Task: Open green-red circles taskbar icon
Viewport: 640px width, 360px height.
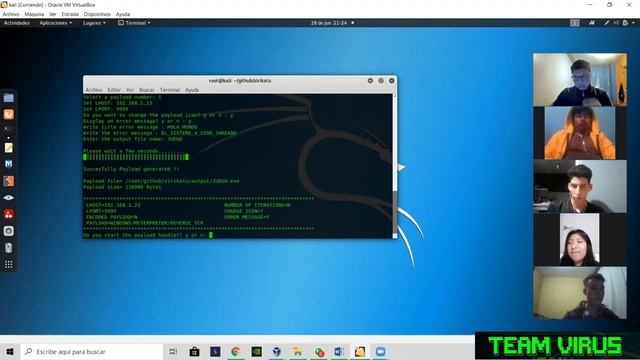Action: pyautogui.click(x=319, y=351)
